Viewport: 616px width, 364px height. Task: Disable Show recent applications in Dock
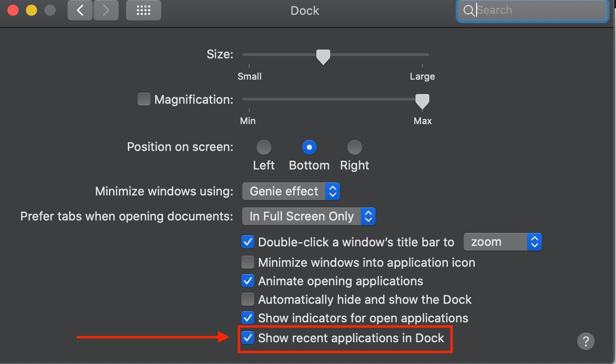(248, 338)
